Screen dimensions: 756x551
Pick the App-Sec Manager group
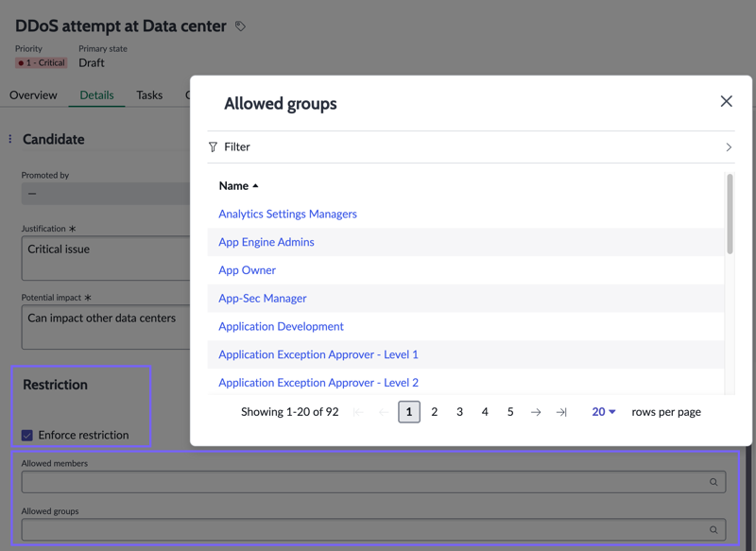click(263, 299)
